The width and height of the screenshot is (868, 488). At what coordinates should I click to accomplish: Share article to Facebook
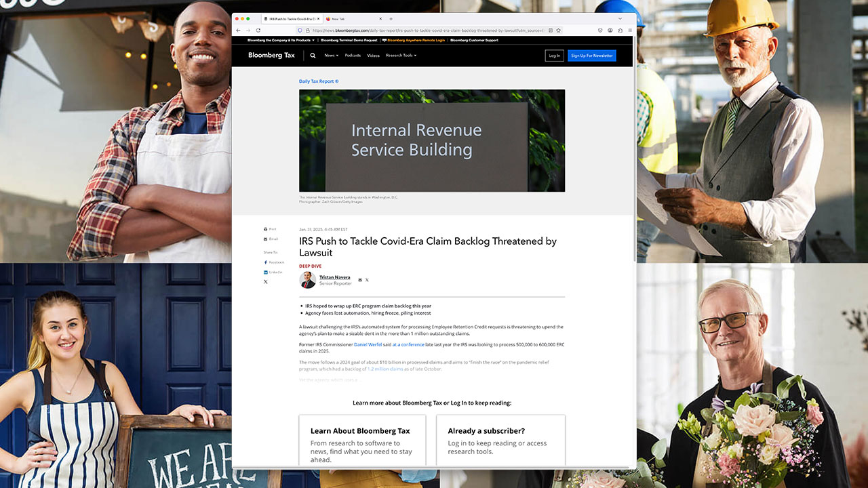click(x=273, y=262)
